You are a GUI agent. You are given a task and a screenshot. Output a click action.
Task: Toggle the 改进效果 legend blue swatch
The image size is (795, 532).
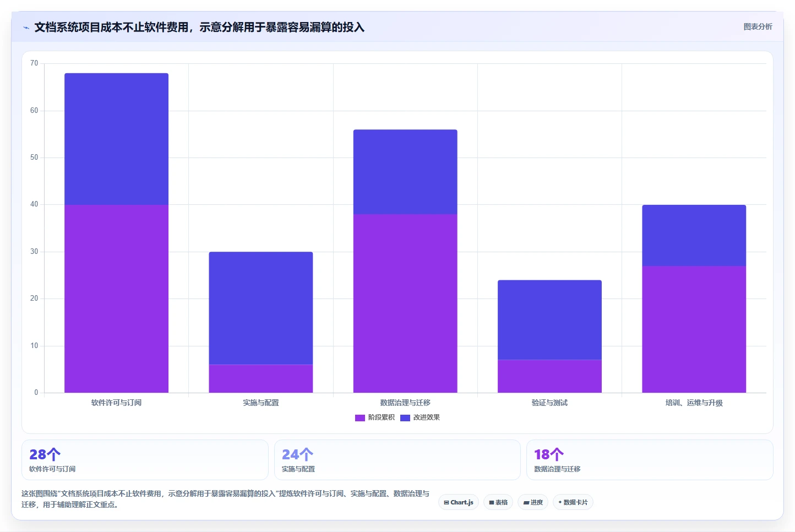pos(405,417)
